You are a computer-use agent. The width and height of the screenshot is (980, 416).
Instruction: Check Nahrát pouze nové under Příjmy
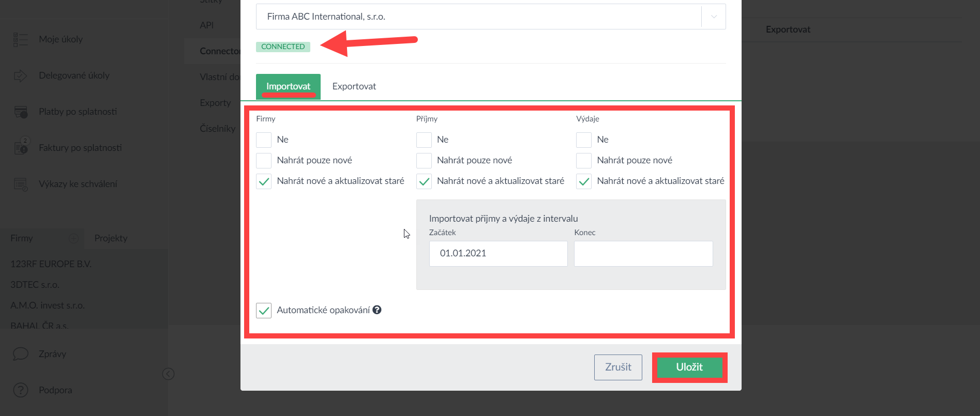(424, 161)
